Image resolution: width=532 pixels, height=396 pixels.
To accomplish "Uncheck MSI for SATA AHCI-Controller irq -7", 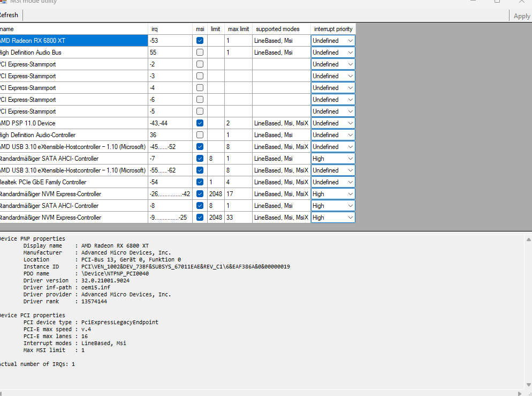I will coord(200,159).
